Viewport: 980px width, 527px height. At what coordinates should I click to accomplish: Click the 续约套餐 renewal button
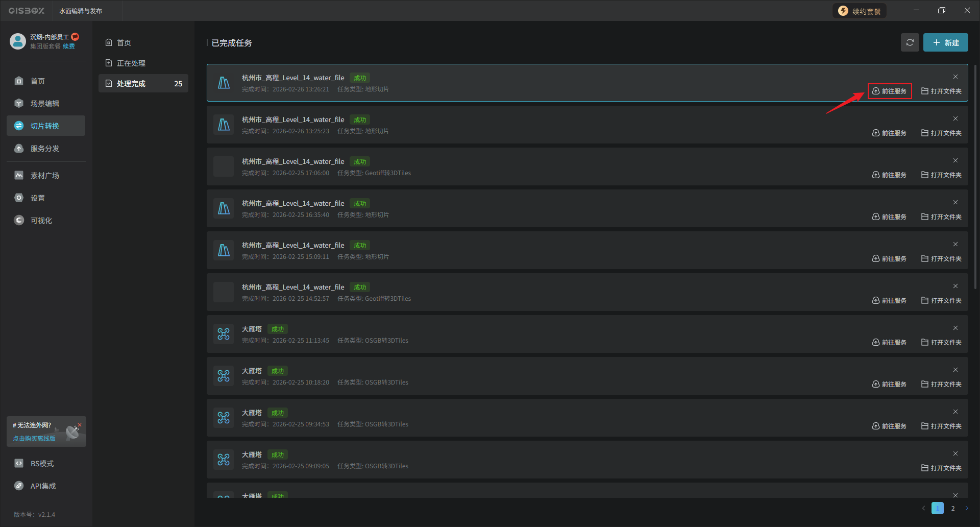tap(860, 11)
